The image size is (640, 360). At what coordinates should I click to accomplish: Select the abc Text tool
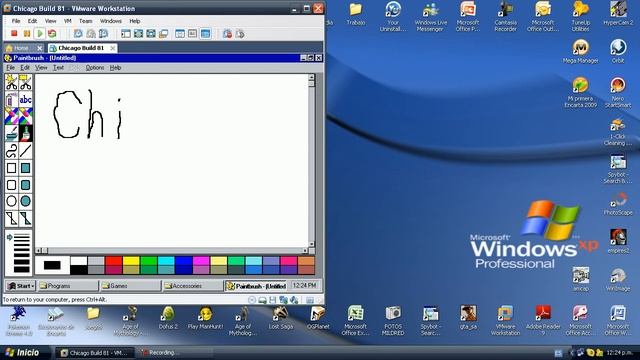[x=25, y=100]
